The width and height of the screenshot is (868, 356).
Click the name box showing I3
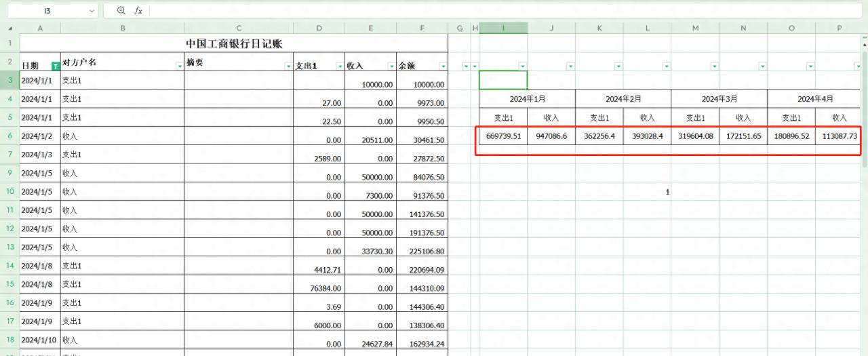point(47,11)
